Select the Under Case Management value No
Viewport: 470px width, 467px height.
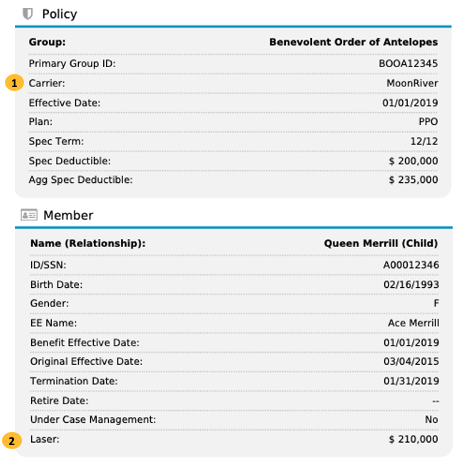[x=431, y=420]
